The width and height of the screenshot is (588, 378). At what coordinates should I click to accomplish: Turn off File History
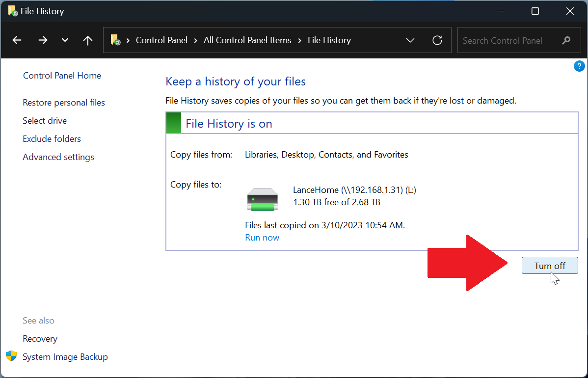click(550, 265)
